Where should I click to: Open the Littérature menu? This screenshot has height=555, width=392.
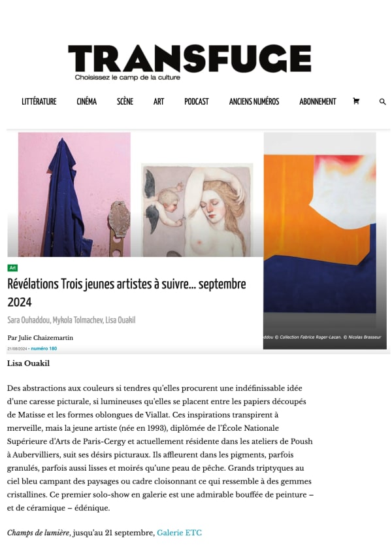click(x=39, y=101)
